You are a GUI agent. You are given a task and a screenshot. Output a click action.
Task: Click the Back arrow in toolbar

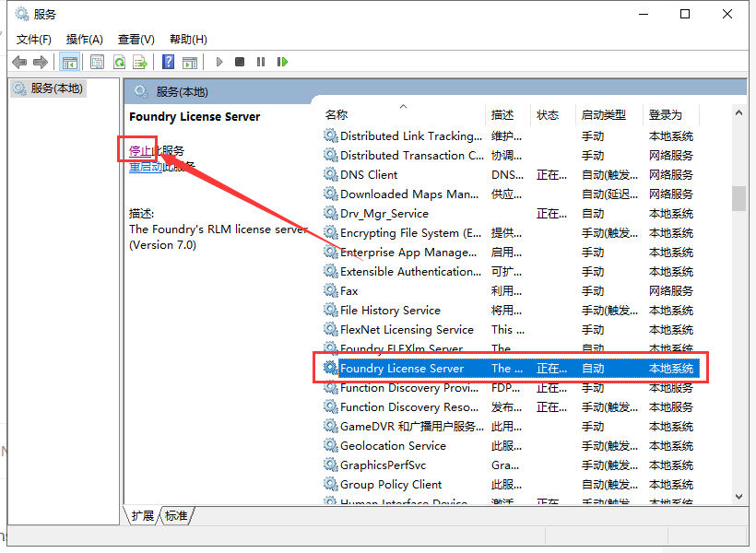[19, 62]
